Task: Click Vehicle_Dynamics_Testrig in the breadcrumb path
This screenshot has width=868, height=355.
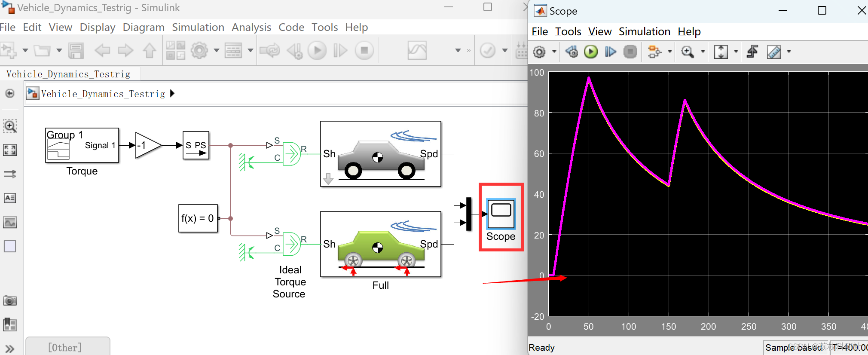Action: [103, 94]
